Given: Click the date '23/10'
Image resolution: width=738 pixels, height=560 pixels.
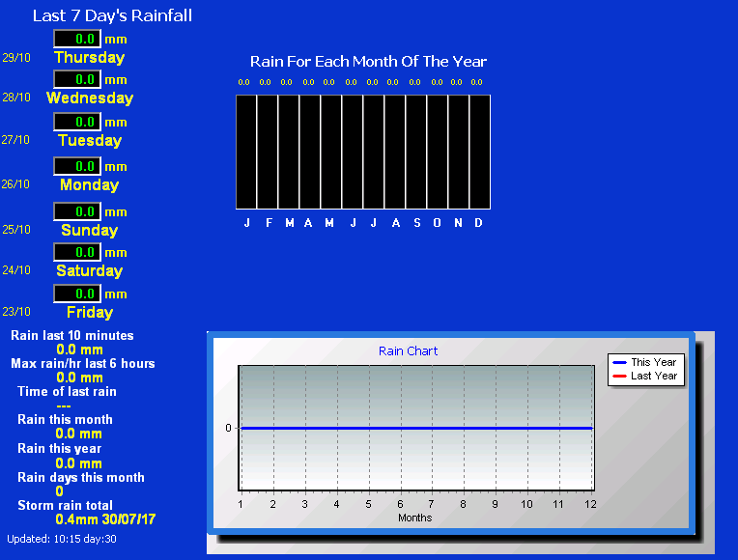Looking at the screenshot, I should pos(16,312).
